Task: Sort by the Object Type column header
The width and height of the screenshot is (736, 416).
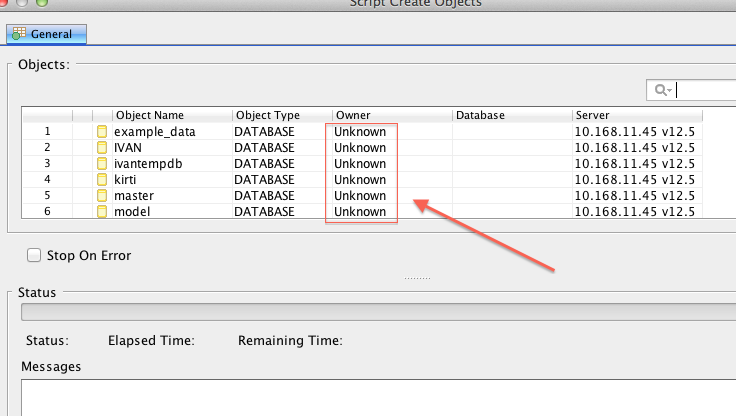Action: 280,115
